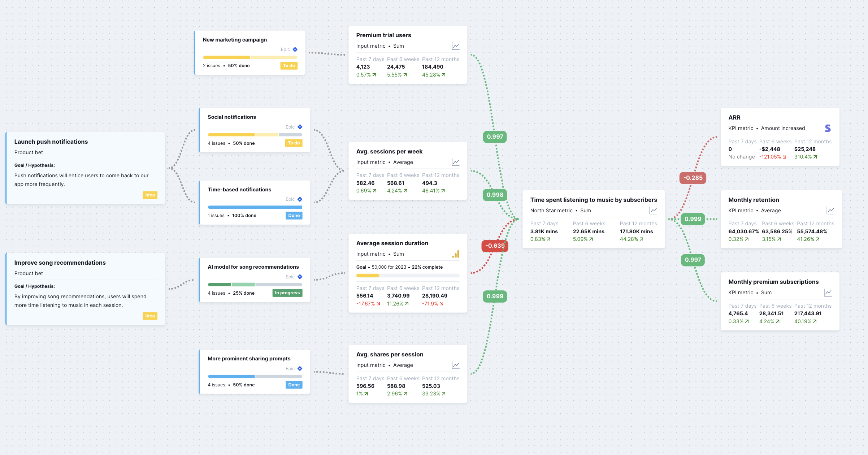868x455 pixels.
Task: Click the 'Done' badge on Time-based notifications
Action: click(294, 215)
